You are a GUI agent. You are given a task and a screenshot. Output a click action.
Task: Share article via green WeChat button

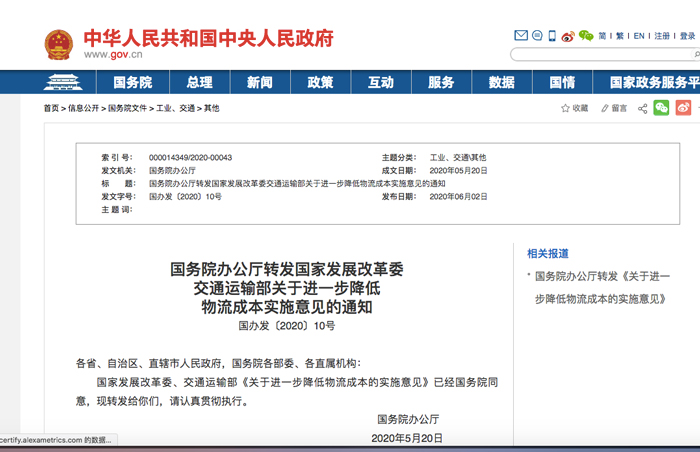[x=662, y=108]
